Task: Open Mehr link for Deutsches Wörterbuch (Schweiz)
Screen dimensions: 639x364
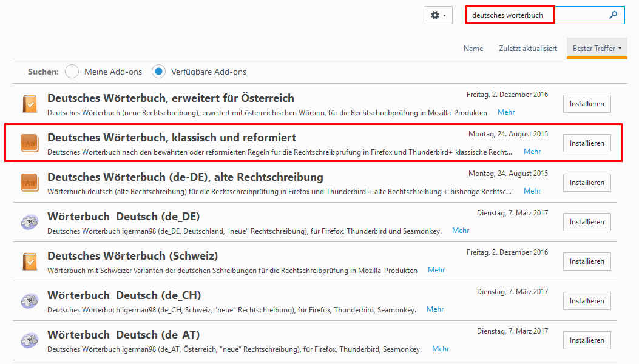Action: click(x=436, y=270)
